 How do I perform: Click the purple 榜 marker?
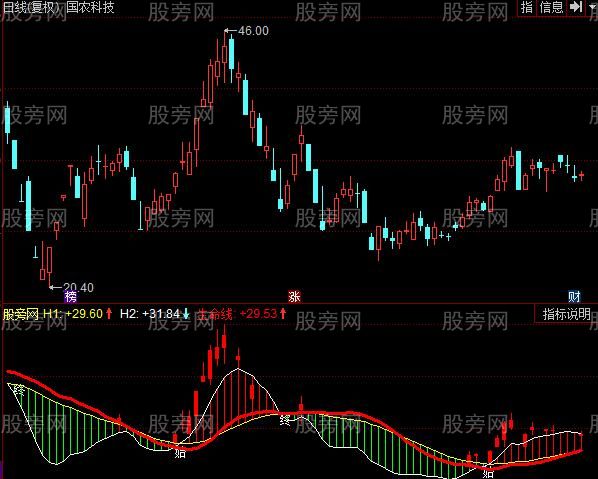click(71, 297)
